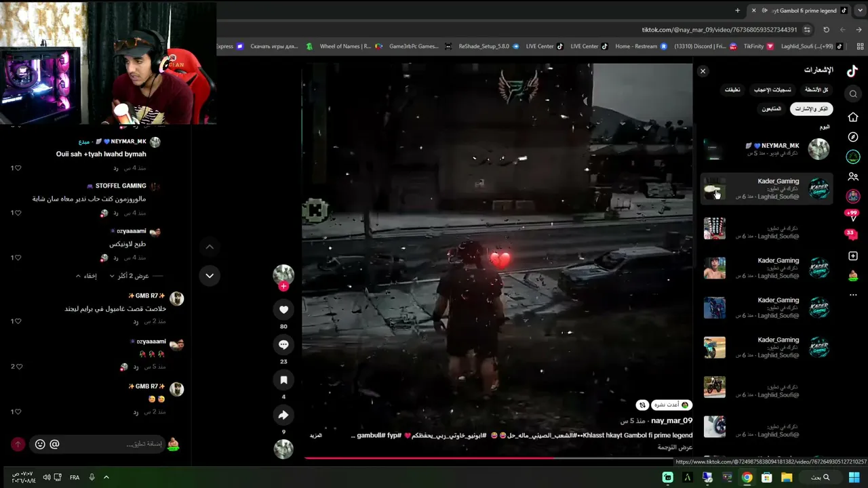Open the Chrome tab list dropdown

point(861,10)
